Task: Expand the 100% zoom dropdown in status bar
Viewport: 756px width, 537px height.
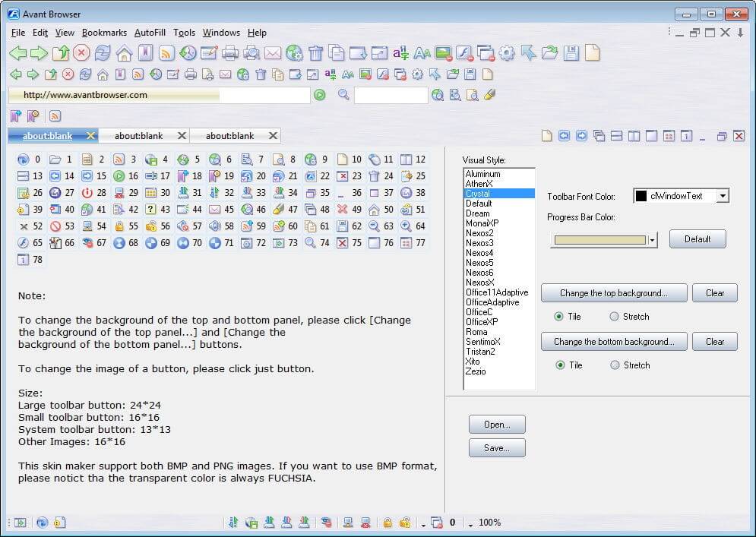Action: click(471, 523)
